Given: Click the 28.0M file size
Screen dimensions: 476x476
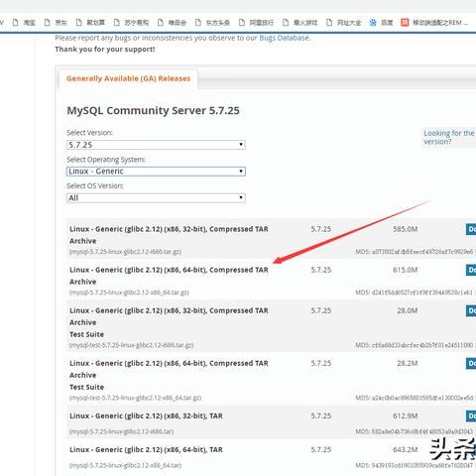Looking at the screenshot, I should coord(408,310).
